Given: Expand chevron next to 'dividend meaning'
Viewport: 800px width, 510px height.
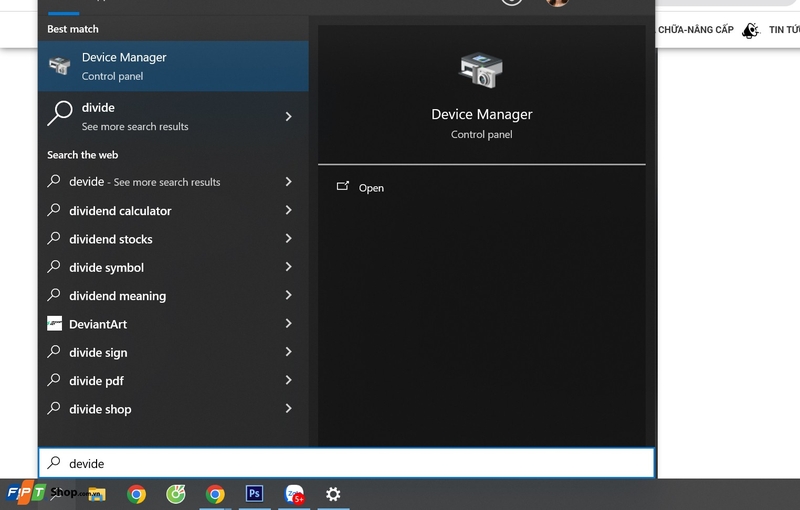Looking at the screenshot, I should 288,295.
